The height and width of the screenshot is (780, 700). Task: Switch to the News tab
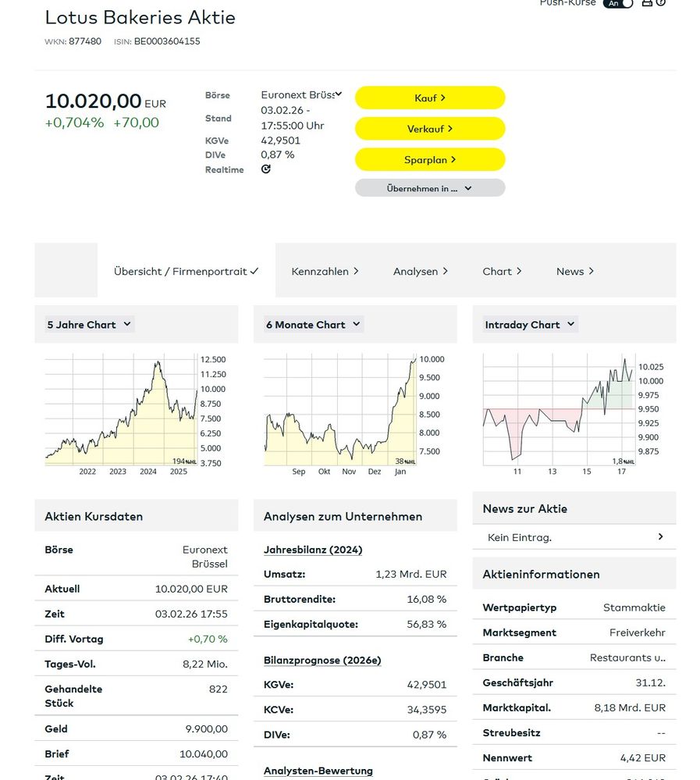pos(574,271)
